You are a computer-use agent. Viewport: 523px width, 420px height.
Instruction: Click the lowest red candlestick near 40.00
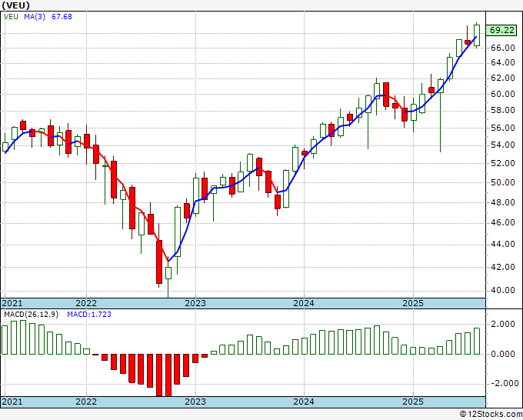tap(159, 262)
